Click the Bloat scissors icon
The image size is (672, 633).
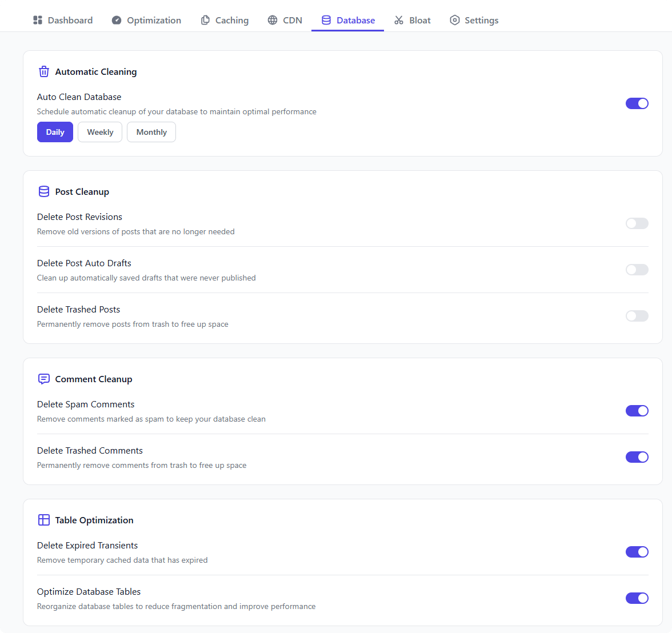tap(399, 20)
